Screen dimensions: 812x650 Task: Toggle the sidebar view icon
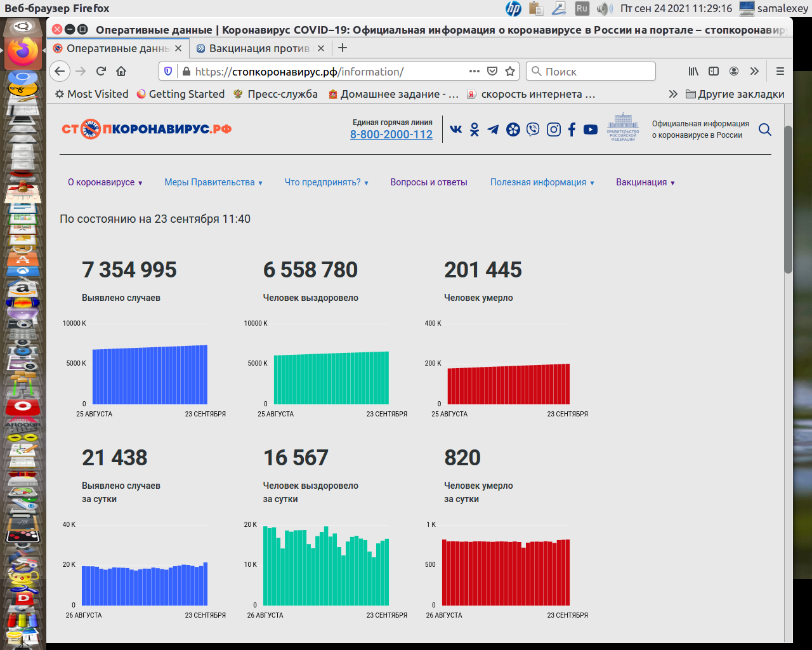(x=714, y=71)
